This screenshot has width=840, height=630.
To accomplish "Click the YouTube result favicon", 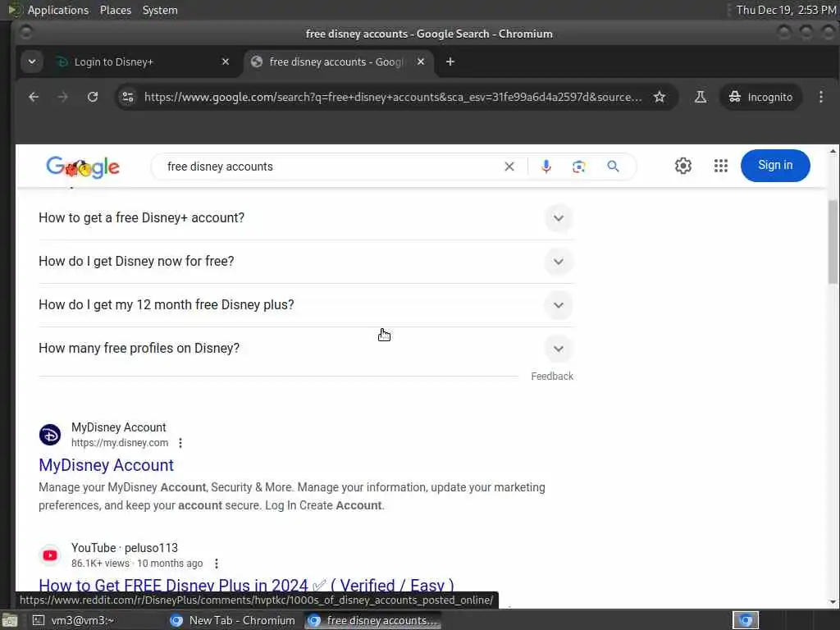I will click(50, 555).
